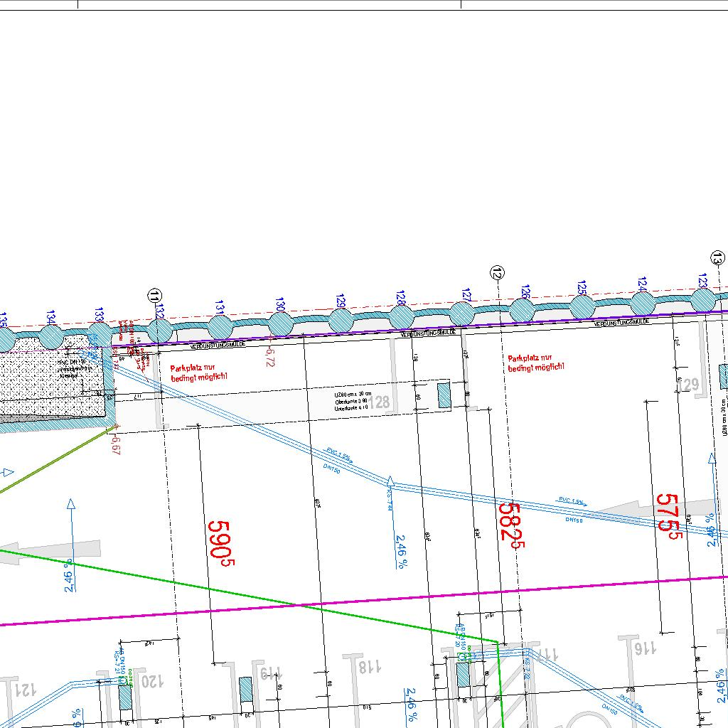Viewport: 728px width, 728px height.
Task: Select the hatched pile circle labeled 131
Action: (220, 327)
